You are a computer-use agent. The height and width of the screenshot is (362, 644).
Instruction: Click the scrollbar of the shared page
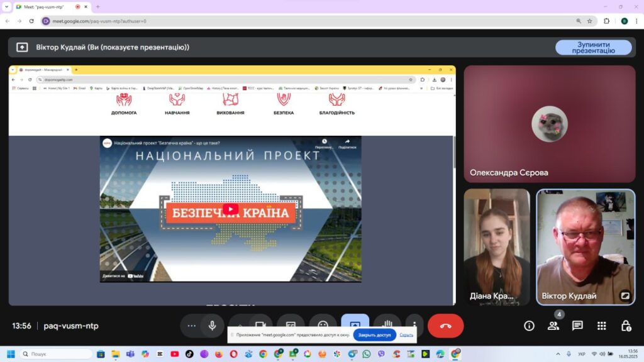(x=454, y=152)
